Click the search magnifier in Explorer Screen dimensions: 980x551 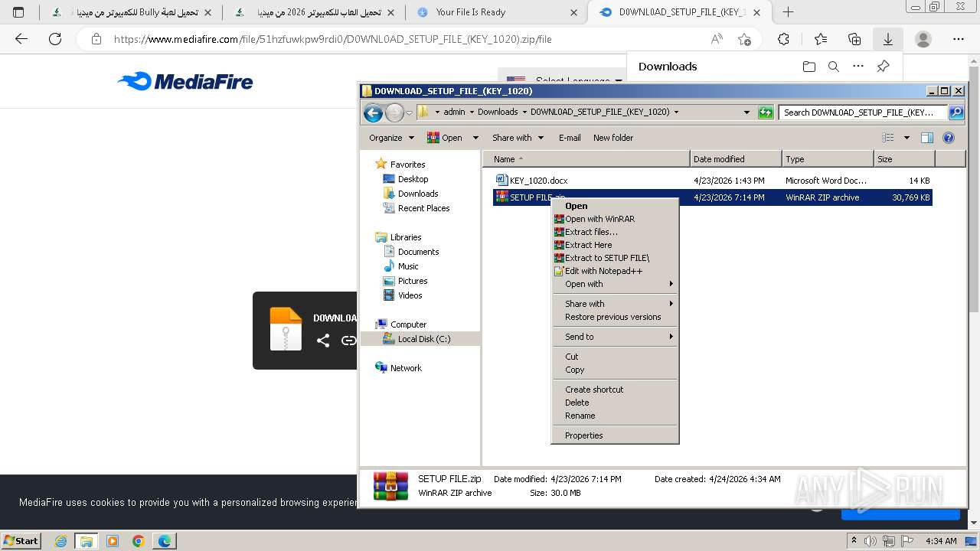coord(956,112)
